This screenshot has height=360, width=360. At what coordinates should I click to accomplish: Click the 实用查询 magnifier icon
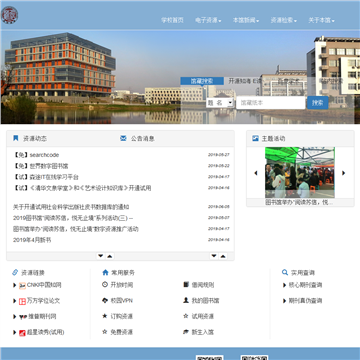coord(285,272)
